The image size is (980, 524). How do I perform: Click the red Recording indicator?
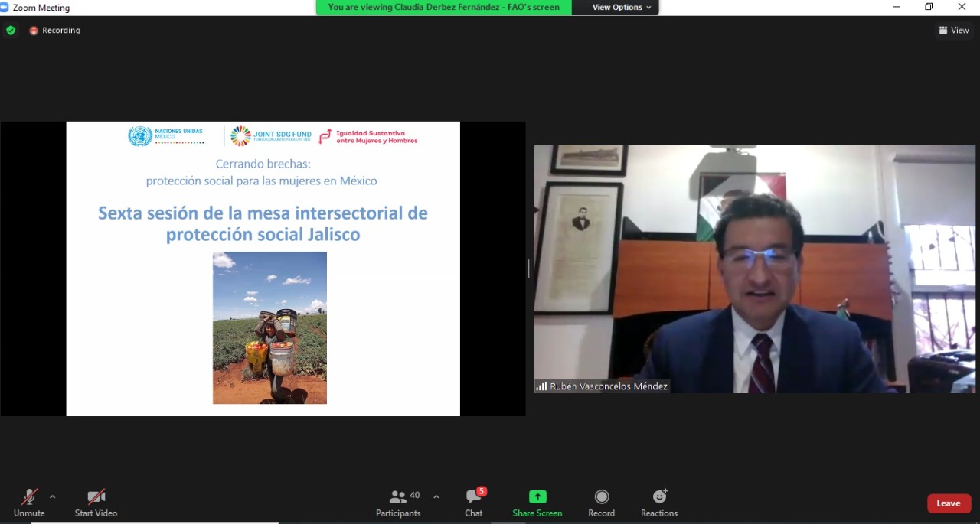(x=54, y=31)
